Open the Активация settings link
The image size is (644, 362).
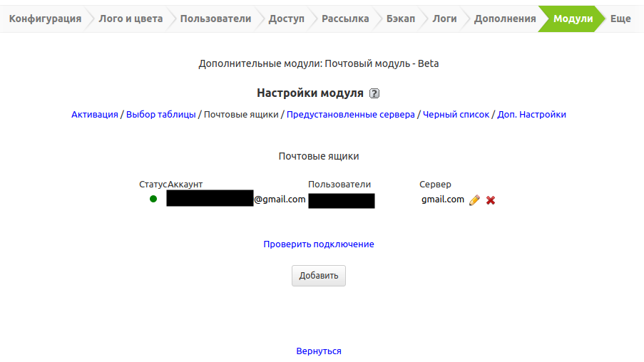pyautogui.click(x=95, y=114)
